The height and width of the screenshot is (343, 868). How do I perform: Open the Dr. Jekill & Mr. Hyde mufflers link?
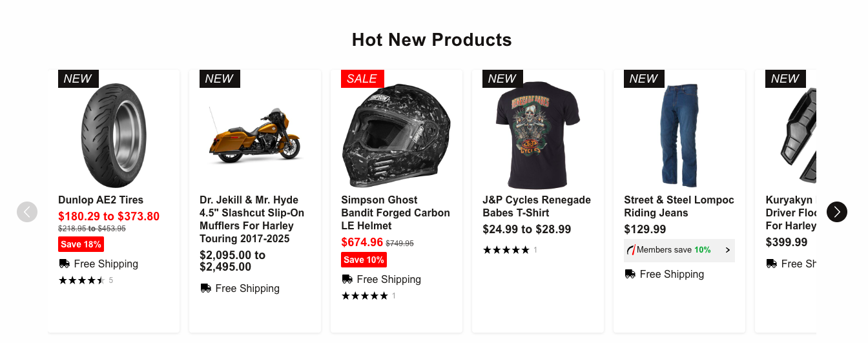tap(252, 219)
